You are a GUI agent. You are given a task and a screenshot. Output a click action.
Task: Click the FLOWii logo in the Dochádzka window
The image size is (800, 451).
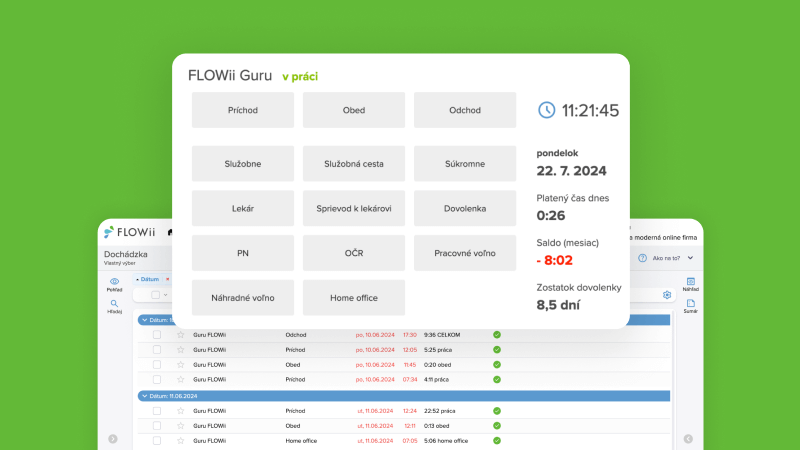[x=130, y=232]
